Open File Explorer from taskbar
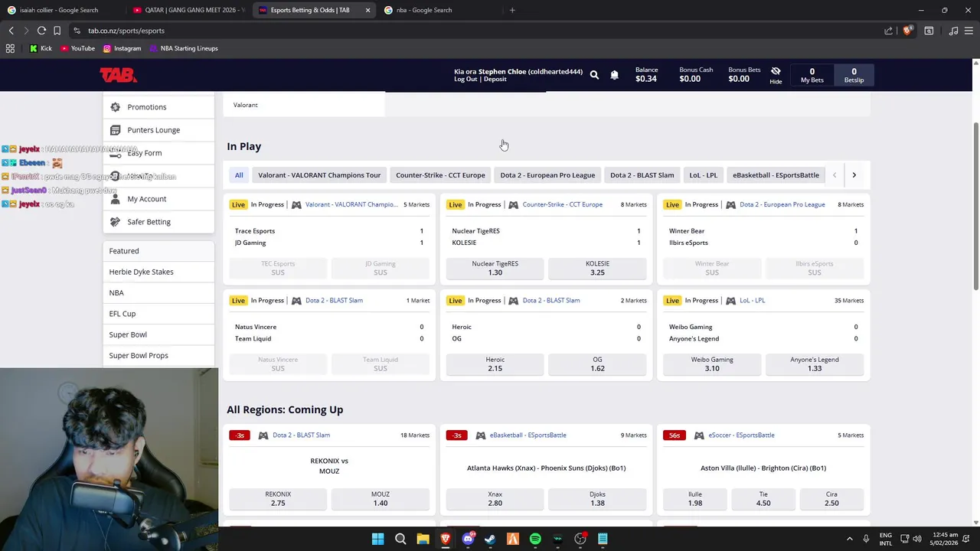980x551 pixels. pos(423,539)
